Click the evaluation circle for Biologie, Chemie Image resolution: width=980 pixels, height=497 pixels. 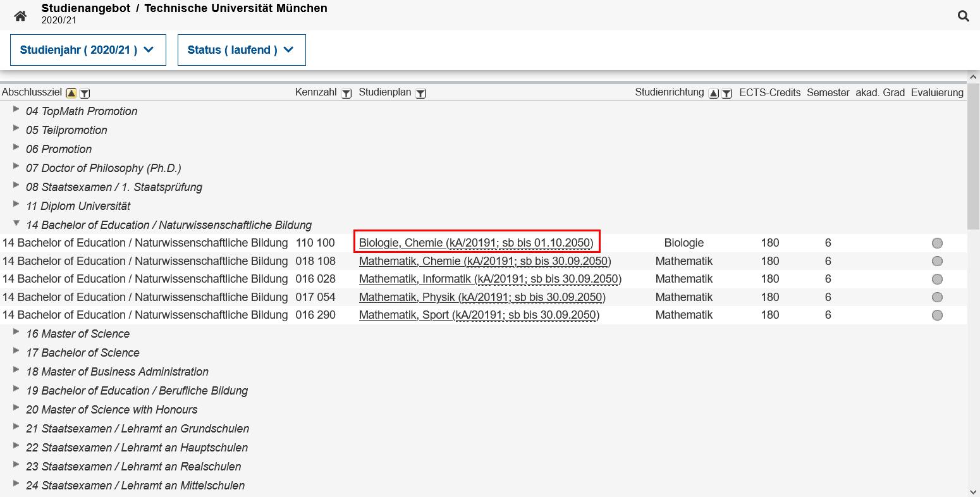pos(937,243)
